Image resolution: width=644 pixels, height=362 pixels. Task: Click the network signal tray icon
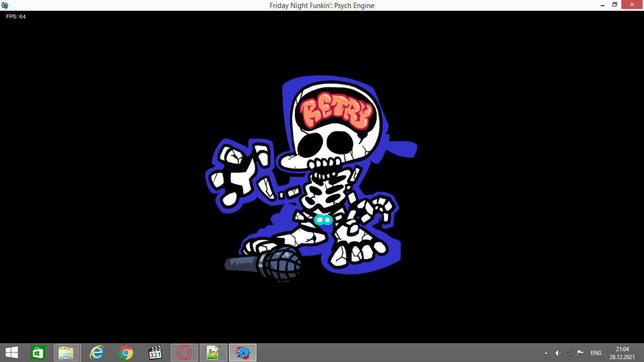[x=569, y=353]
